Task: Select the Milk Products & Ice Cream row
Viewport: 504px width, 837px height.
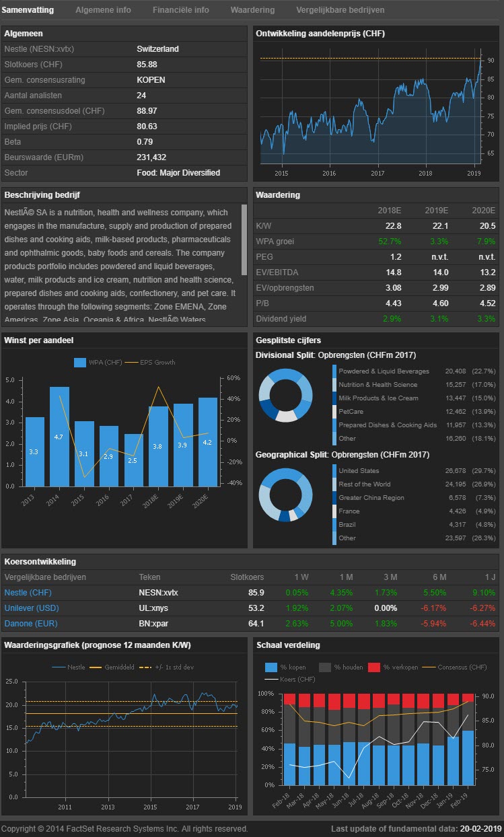Action: point(415,398)
